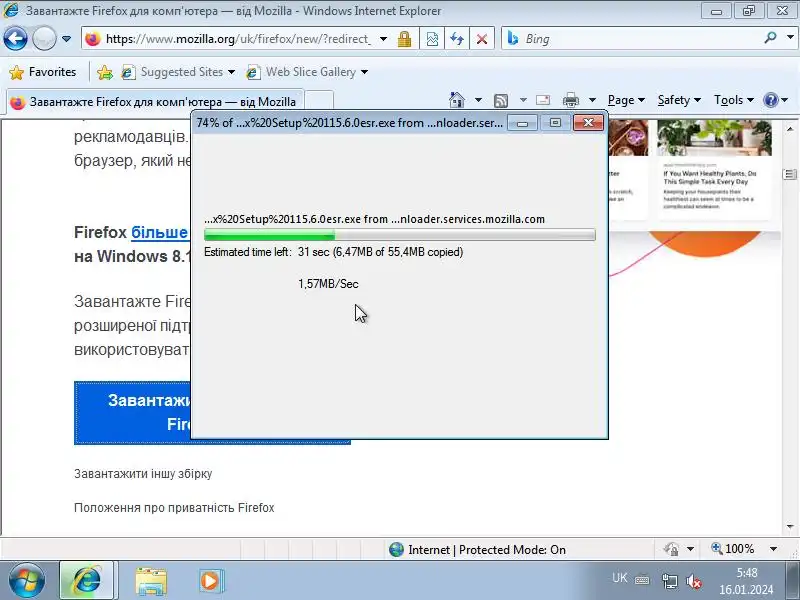The width and height of the screenshot is (800, 600).
Task: Click the Read Mail envelope icon
Action: [x=543, y=100]
